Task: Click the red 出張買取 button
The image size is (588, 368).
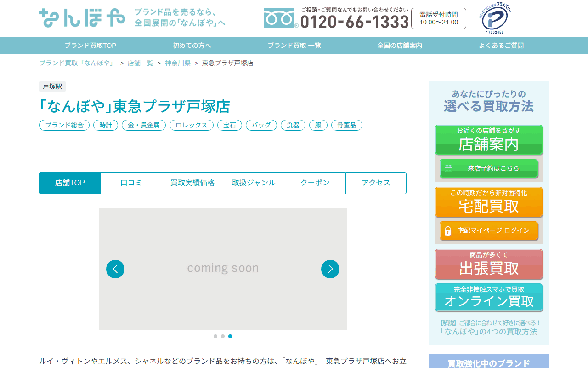Action: [489, 264]
